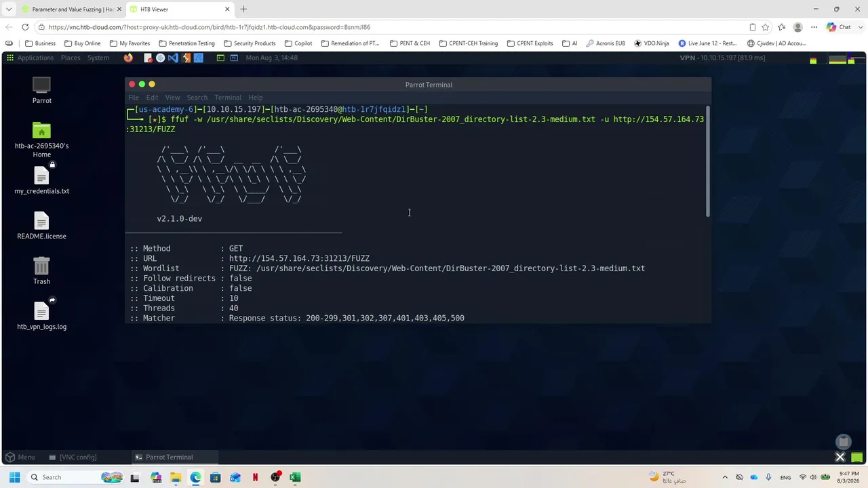The width and height of the screenshot is (868, 488).
Task: Click the browser refresh button
Action: [25, 27]
